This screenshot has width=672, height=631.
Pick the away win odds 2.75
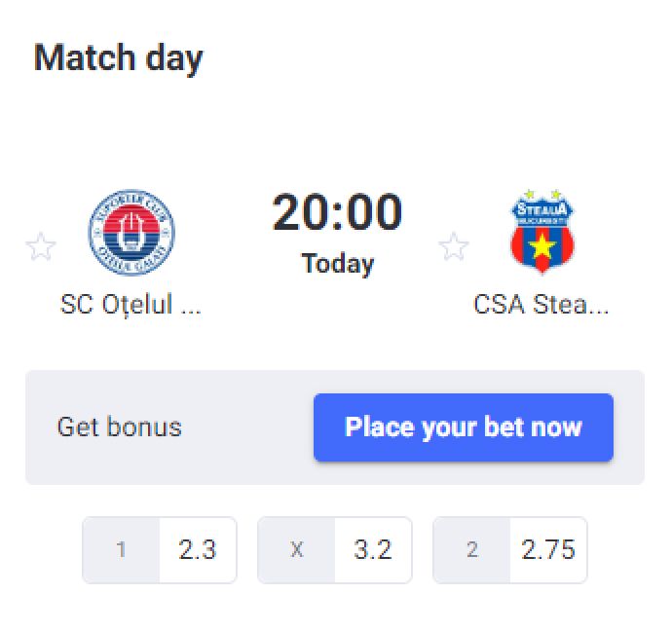(548, 549)
